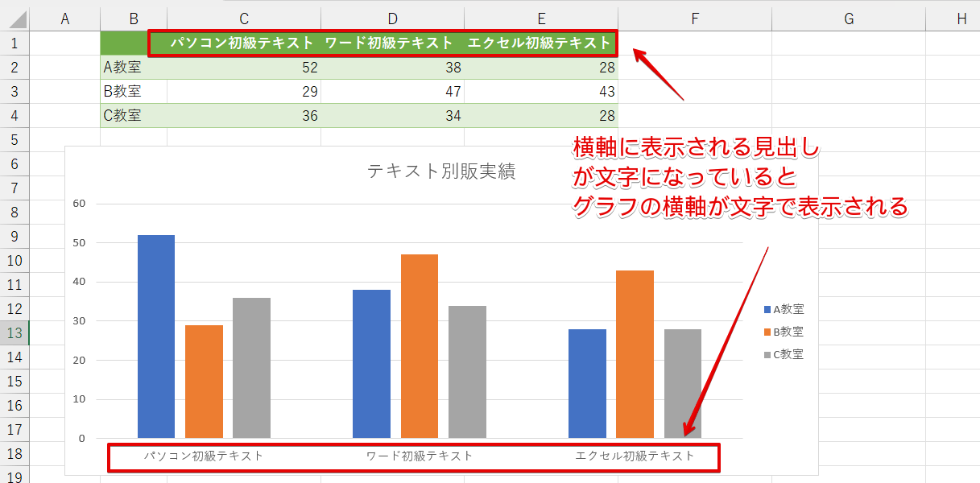Select the エクセル初級テキスト header cell

click(x=540, y=43)
